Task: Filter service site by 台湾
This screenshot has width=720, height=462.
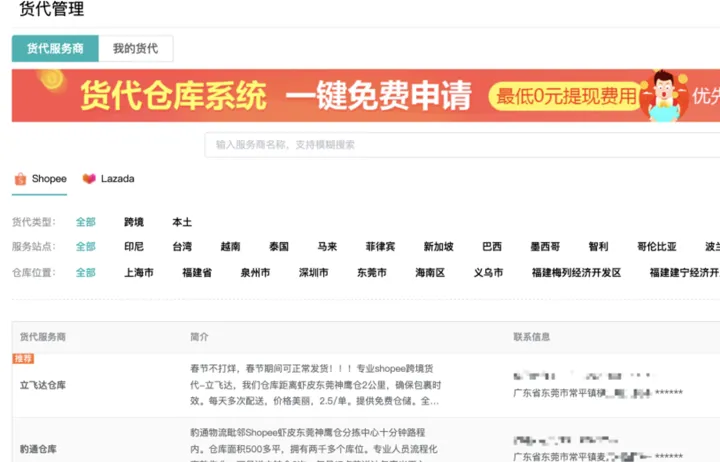Action: tap(182, 247)
